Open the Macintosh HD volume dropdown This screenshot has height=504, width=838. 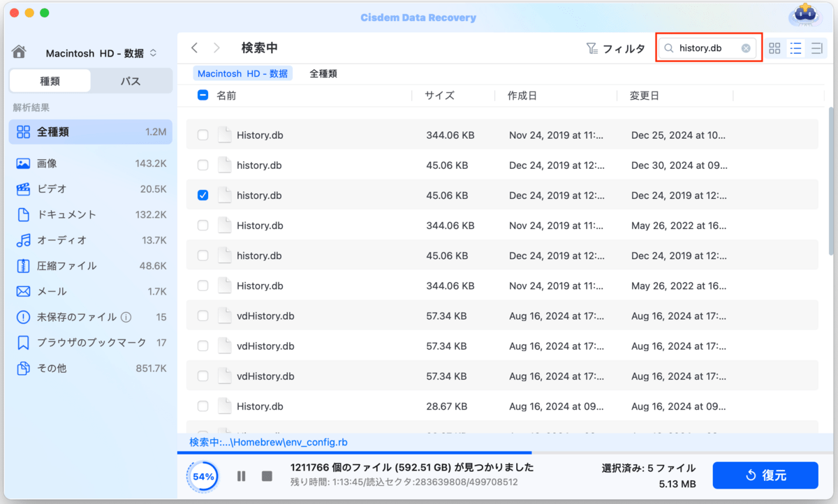click(101, 53)
